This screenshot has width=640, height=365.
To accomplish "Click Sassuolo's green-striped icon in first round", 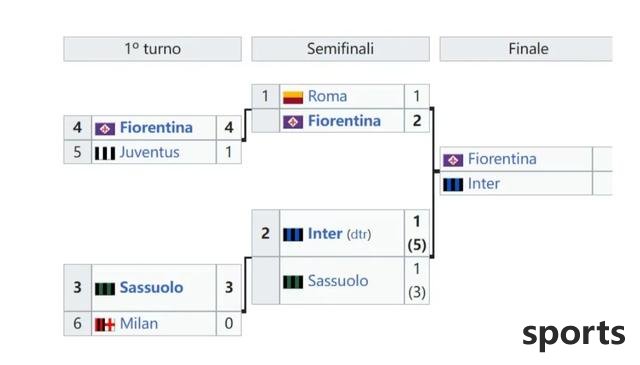I will point(105,289).
